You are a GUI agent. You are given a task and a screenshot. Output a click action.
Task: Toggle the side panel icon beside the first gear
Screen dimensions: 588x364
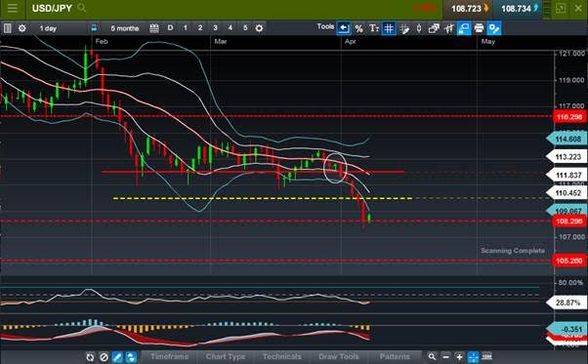click(8, 28)
